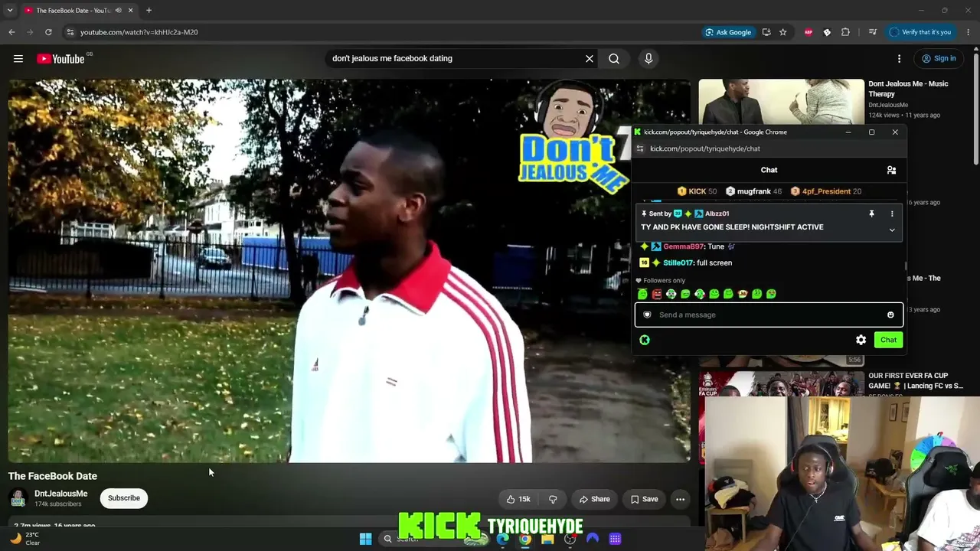Open more actions menu under video
Viewport: 980px width, 551px height.
pos(680,499)
